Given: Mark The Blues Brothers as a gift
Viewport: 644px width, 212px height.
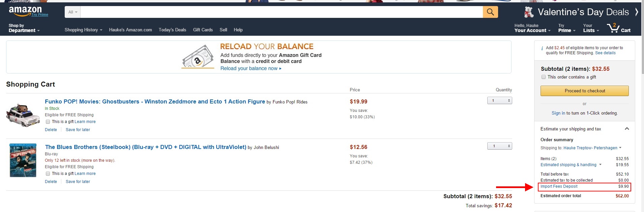Looking at the screenshot, I should 48,174.
